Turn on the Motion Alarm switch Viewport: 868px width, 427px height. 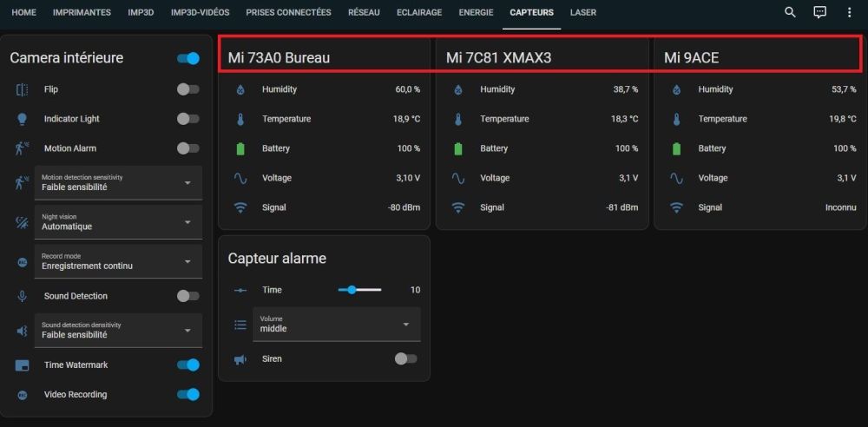188,148
